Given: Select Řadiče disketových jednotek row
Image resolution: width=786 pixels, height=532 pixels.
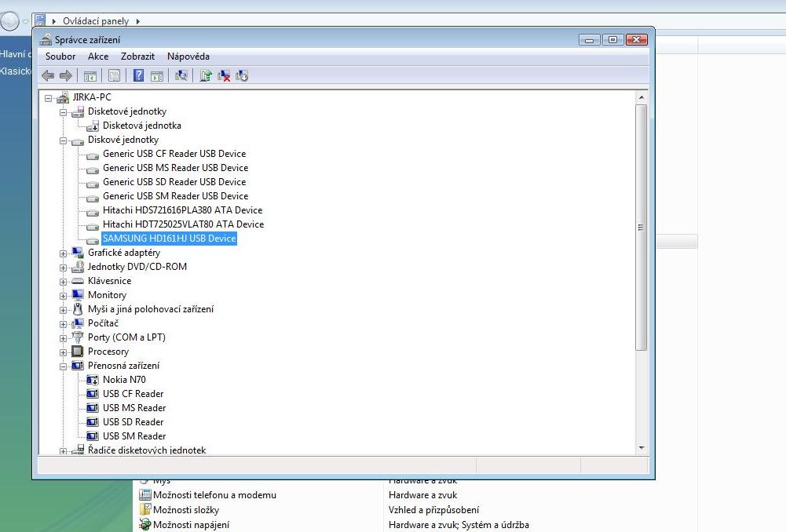Looking at the screenshot, I should [x=147, y=450].
